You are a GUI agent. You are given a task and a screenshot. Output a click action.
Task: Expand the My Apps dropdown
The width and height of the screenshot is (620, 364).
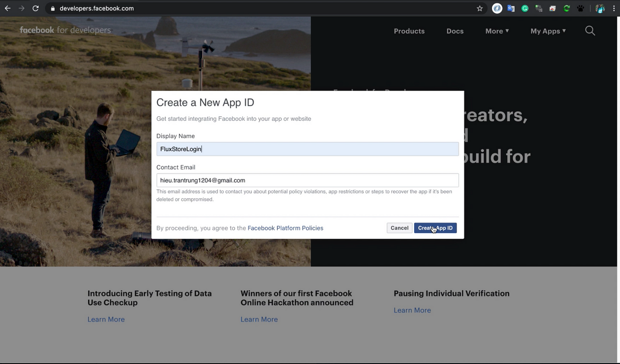[x=548, y=31]
